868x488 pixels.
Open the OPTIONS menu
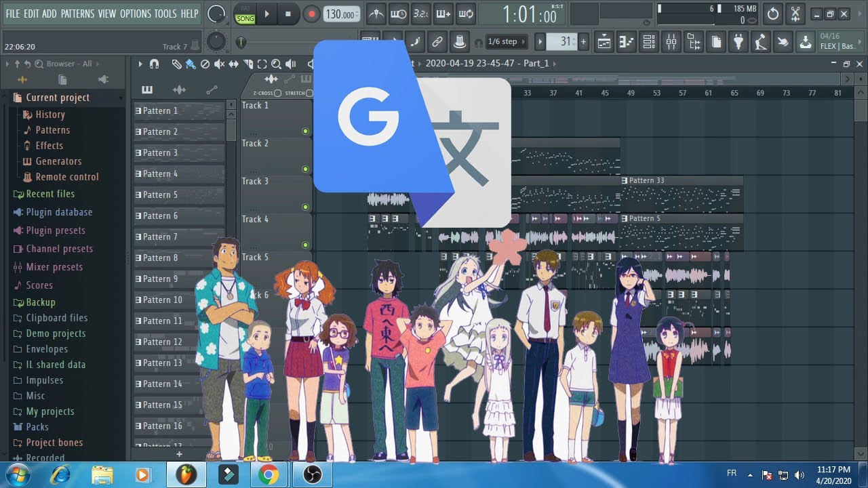pos(135,14)
